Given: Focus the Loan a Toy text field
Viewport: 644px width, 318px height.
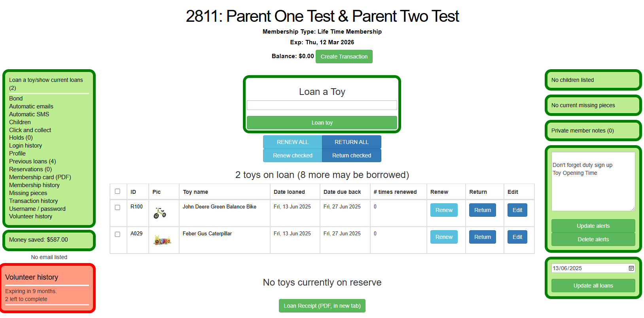Looking at the screenshot, I should click(x=322, y=105).
